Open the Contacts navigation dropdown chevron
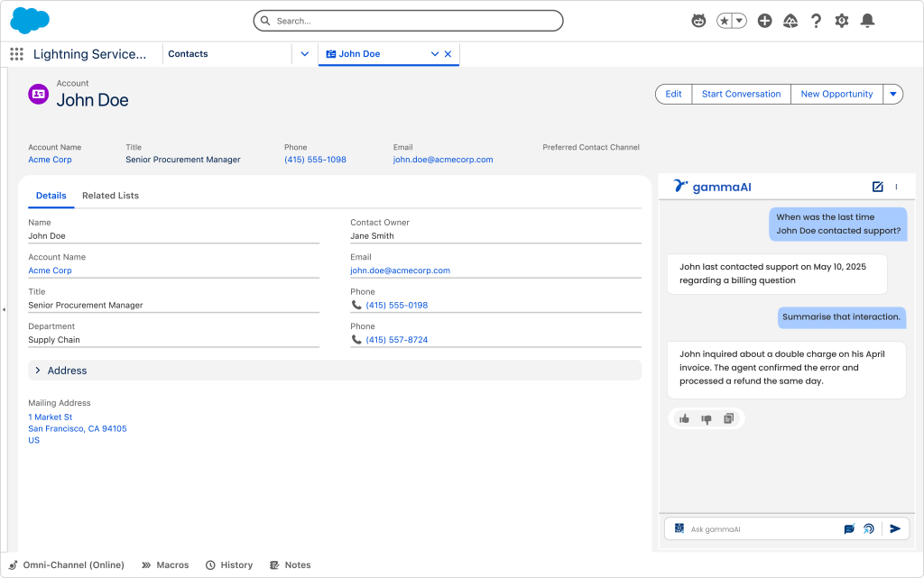 pos(305,54)
